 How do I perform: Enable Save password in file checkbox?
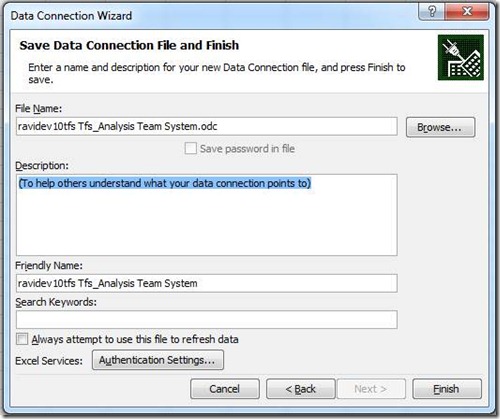(190, 148)
